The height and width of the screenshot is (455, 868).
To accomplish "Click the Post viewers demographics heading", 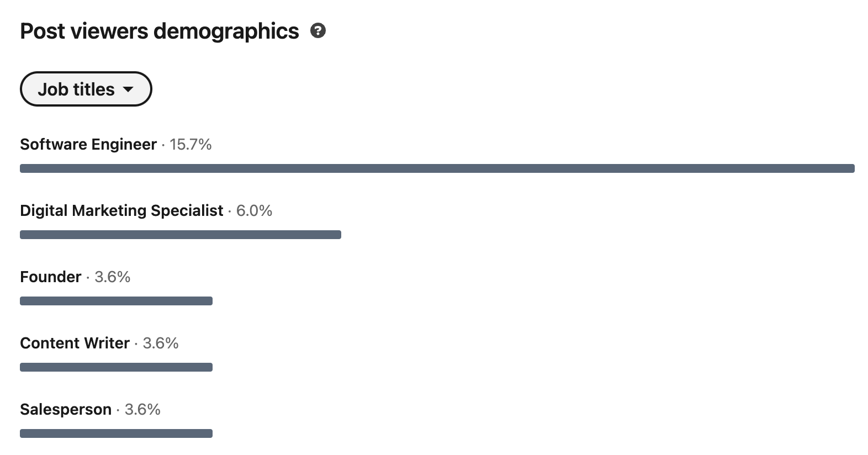I will [160, 31].
